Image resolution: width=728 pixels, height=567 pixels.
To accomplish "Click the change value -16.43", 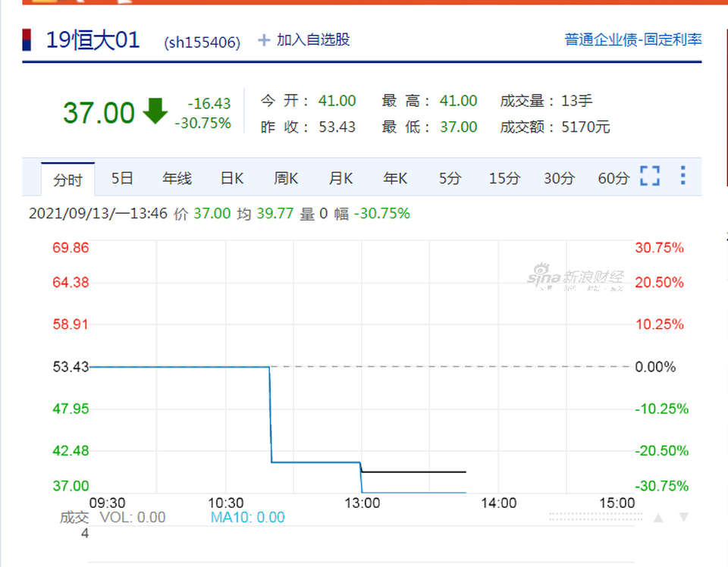I will click(209, 104).
